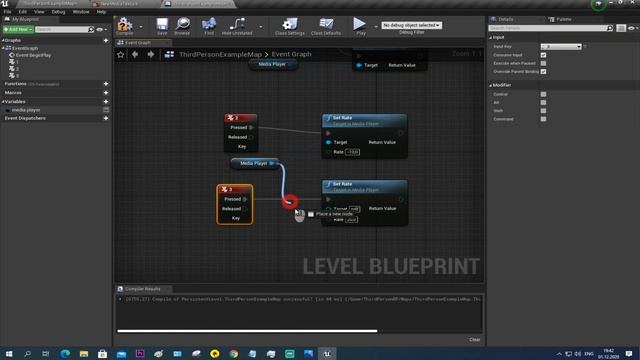Add a new Event Dispatcher via plus icon
This screenshot has width=640, height=360.
pos(106,118)
